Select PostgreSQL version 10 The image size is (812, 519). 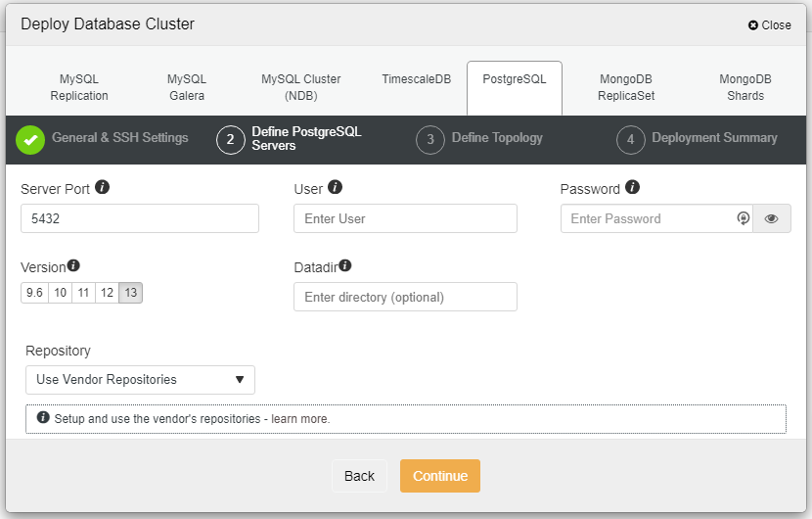point(61,293)
